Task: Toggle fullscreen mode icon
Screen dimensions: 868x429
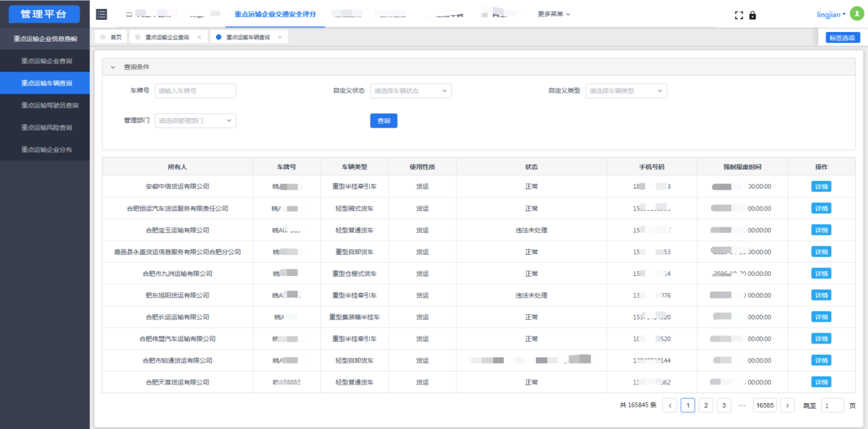Action: click(739, 15)
